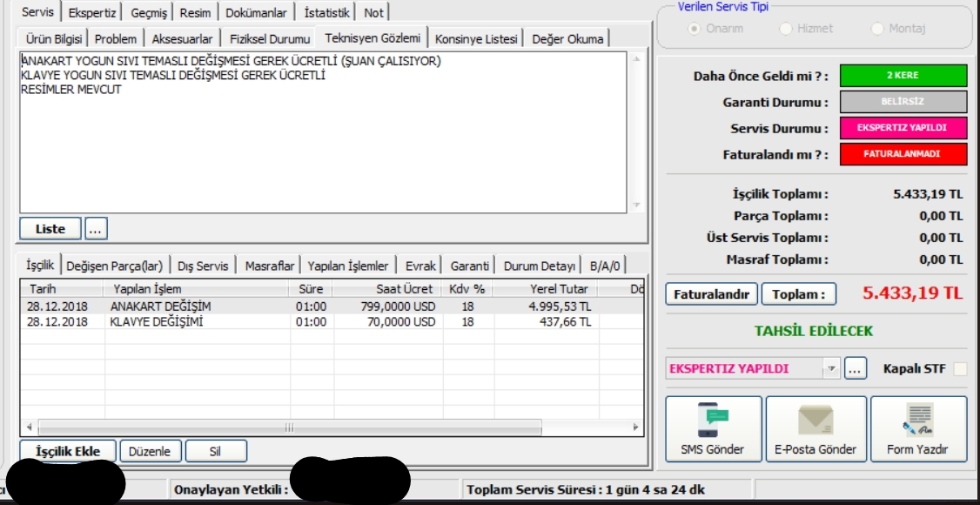This screenshot has height=505, width=980.
Task: Toggle the Kapalı STF checkbox
Action: (x=960, y=369)
